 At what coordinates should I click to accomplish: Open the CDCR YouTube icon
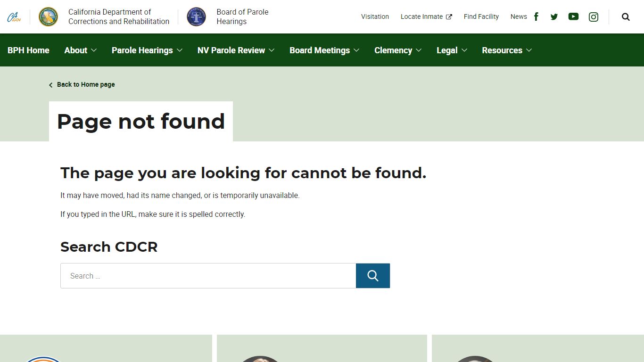pos(573,16)
